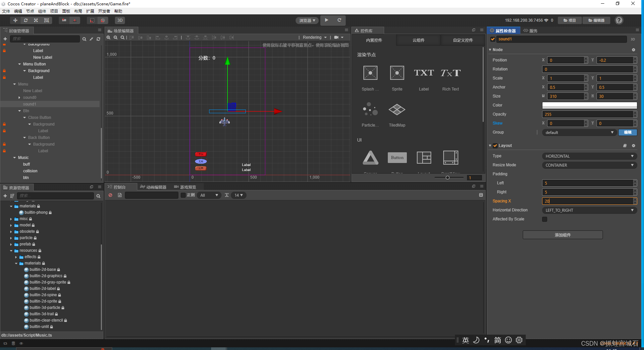Toggle the 正则 regex checkbox in console
Viewport: 644px width, 350px height.
click(183, 195)
